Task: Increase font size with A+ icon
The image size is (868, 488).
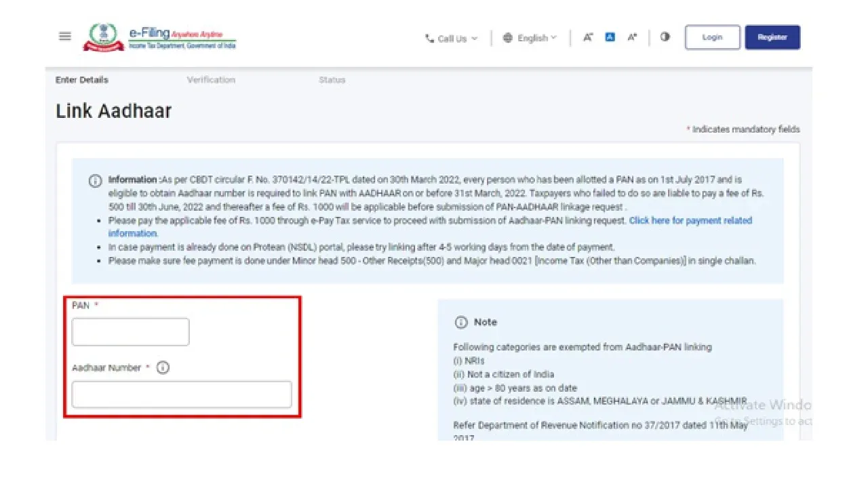Action: pos(632,38)
